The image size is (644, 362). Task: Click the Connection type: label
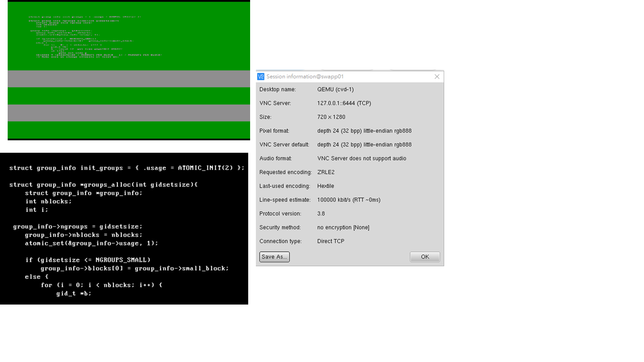click(280, 241)
